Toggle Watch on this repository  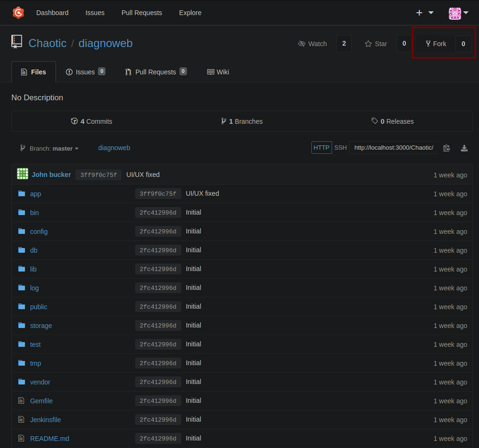pyautogui.click(x=313, y=44)
